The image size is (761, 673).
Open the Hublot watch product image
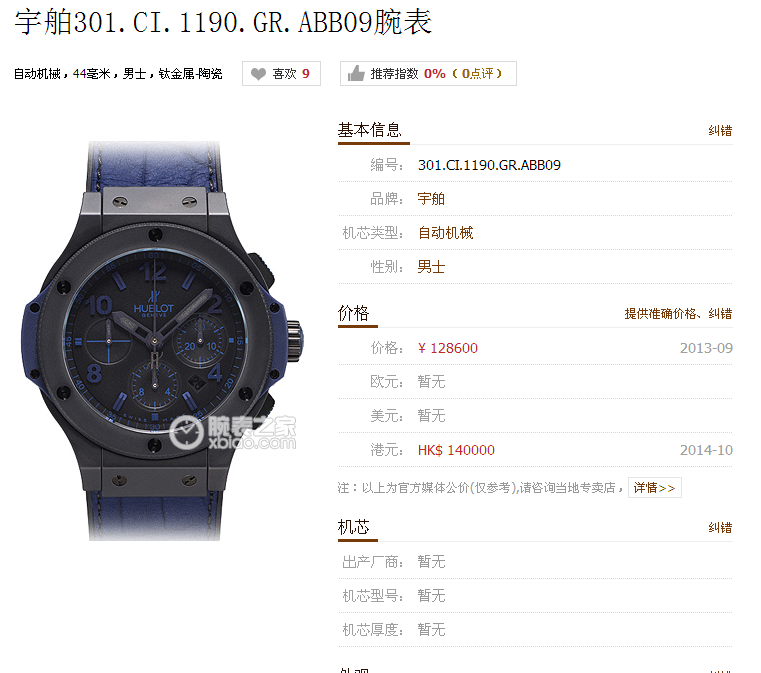coord(163,341)
